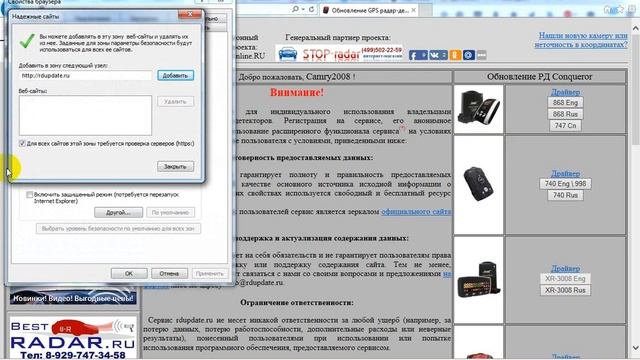640x360 pixels.
Task: Click the browser refresh icon
Action: (x=311, y=9)
